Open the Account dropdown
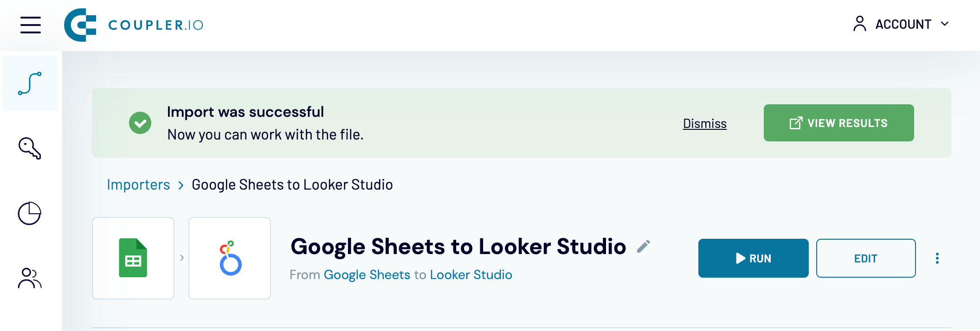Image resolution: width=980 pixels, height=331 pixels. (901, 24)
